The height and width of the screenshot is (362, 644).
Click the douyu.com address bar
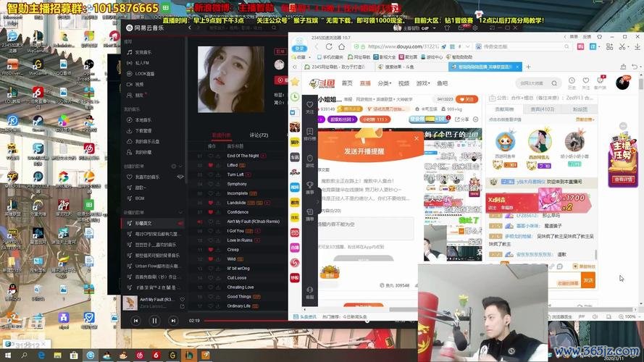point(403,47)
